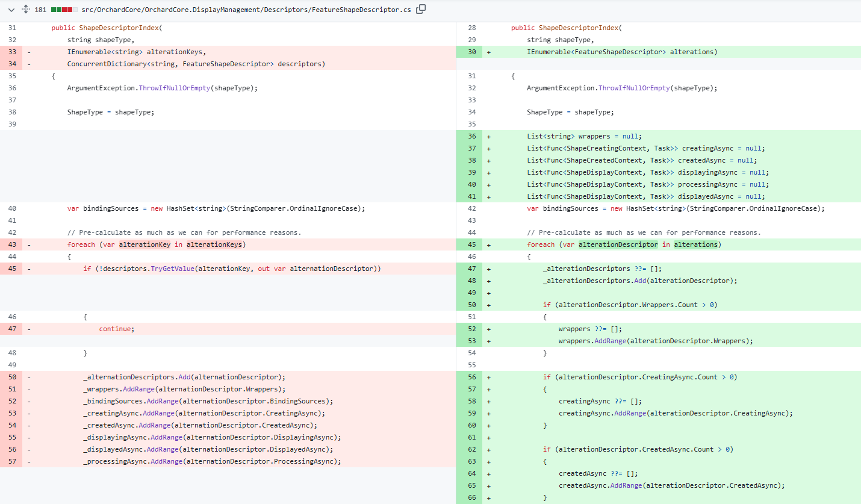Click '_createdAsync.AddRange' removed line
Image resolution: width=861 pixels, height=504 pixels.
[200, 425]
